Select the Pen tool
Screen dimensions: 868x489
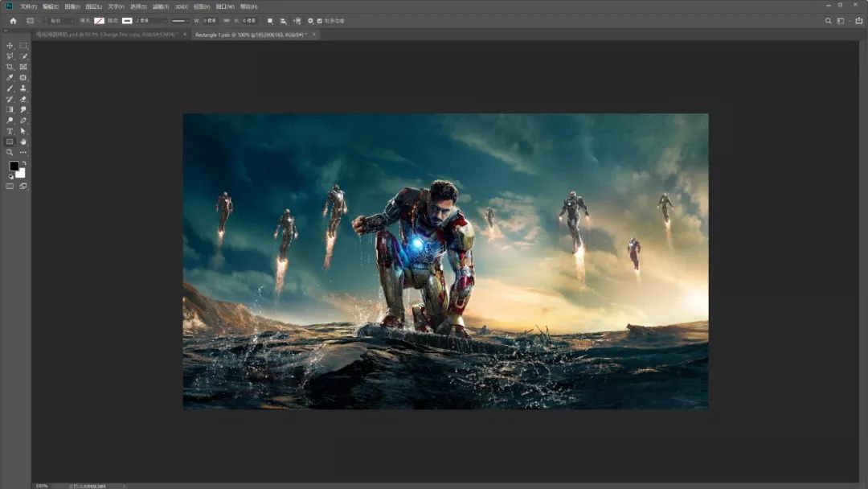click(23, 120)
